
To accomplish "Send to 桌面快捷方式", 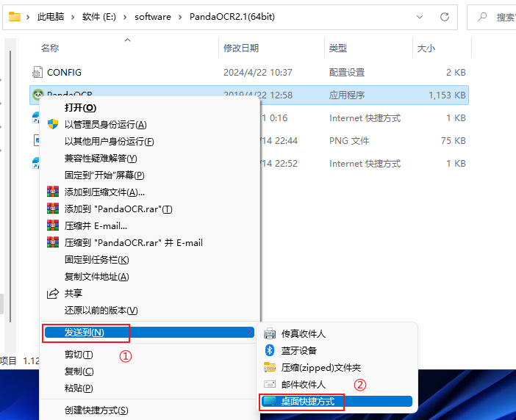I will click(337, 401).
